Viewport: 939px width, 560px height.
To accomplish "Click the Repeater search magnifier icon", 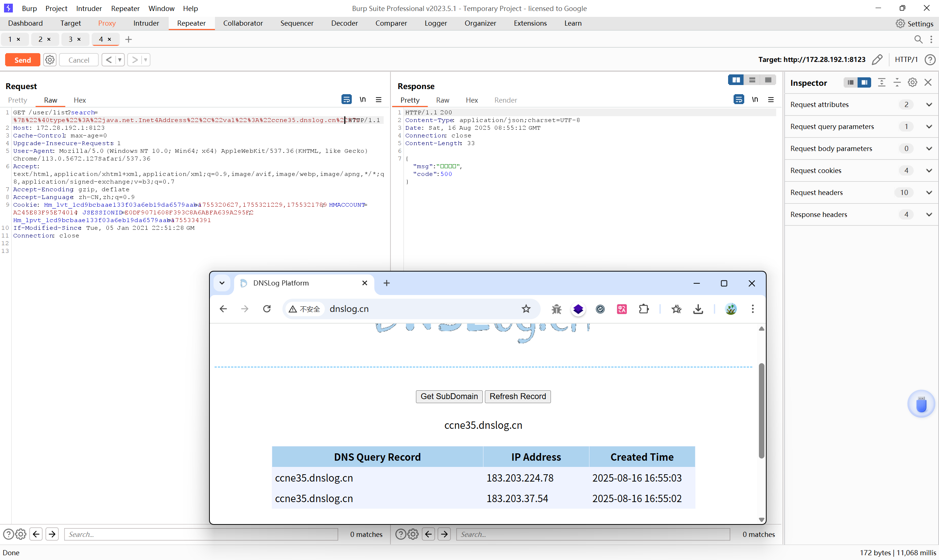I will pos(918,39).
